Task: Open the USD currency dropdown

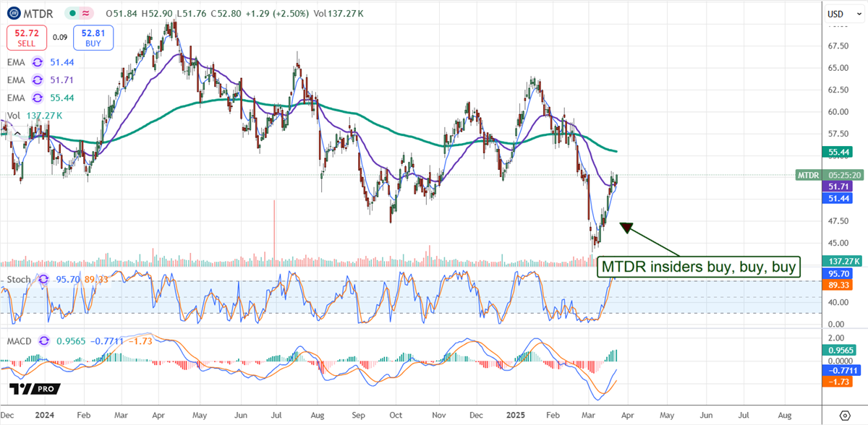Action: [x=841, y=14]
